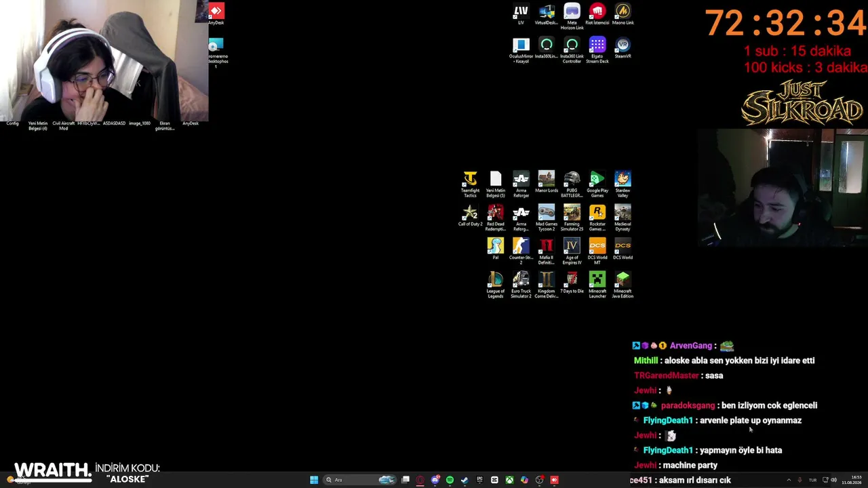Switch to Discord on the taskbar

(x=435, y=480)
